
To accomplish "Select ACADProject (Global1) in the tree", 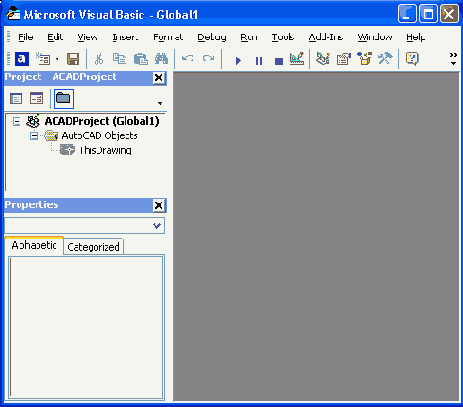I will point(102,121).
